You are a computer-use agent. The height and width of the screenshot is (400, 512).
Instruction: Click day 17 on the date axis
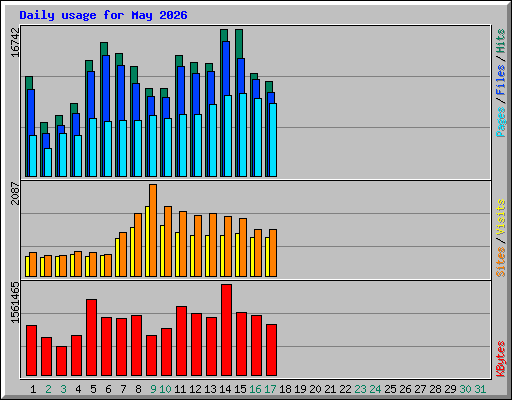270,389
